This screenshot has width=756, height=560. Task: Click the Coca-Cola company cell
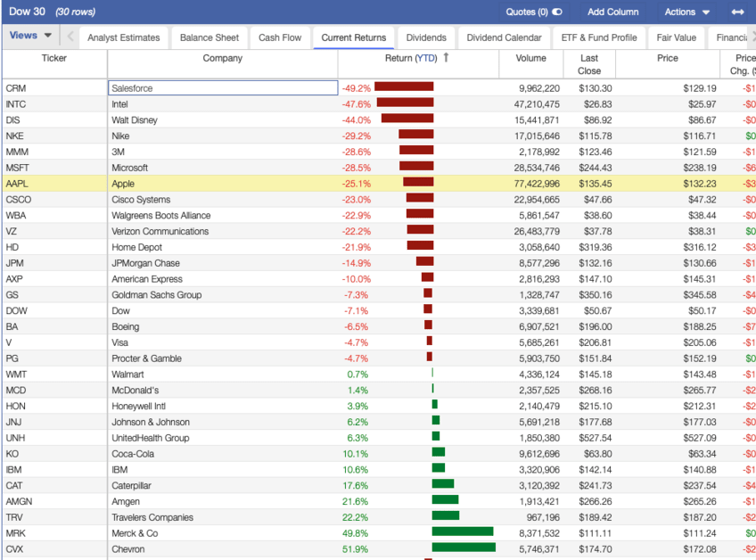[223, 455]
